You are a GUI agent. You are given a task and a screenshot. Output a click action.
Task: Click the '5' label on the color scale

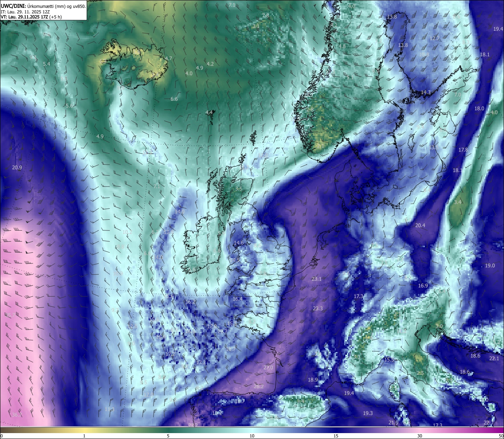(x=168, y=436)
